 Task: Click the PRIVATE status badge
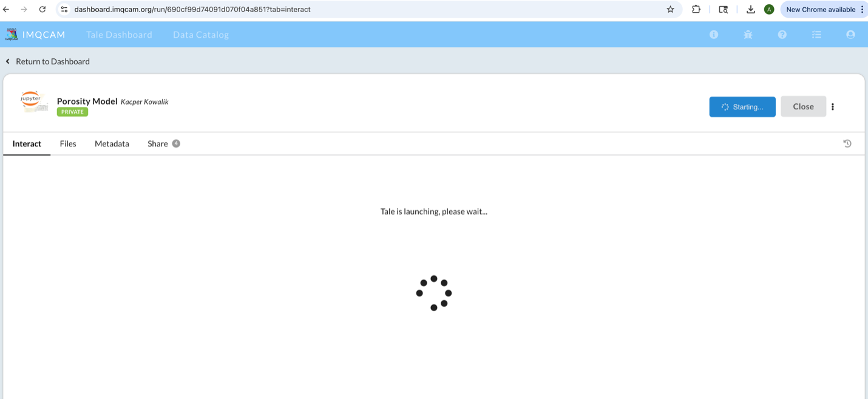pyautogui.click(x=72, y=112)
